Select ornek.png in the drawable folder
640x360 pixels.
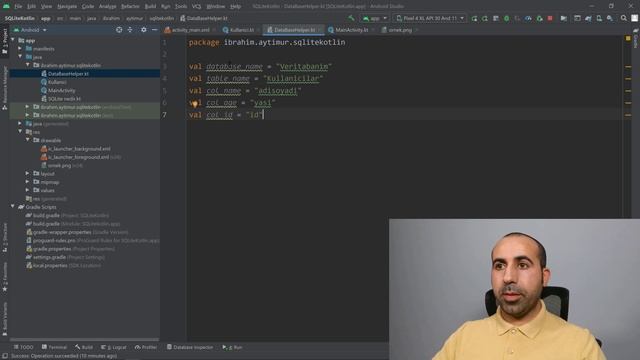point(62,165)
